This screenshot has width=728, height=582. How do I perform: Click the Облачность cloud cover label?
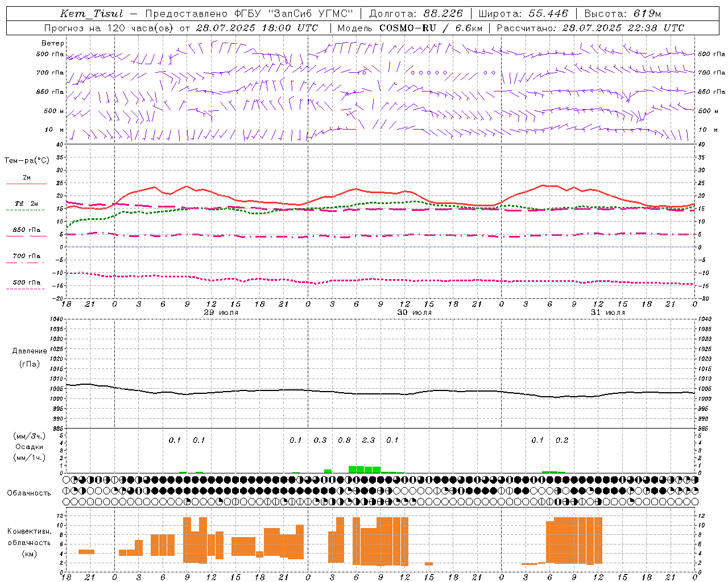tap(29, 493)
